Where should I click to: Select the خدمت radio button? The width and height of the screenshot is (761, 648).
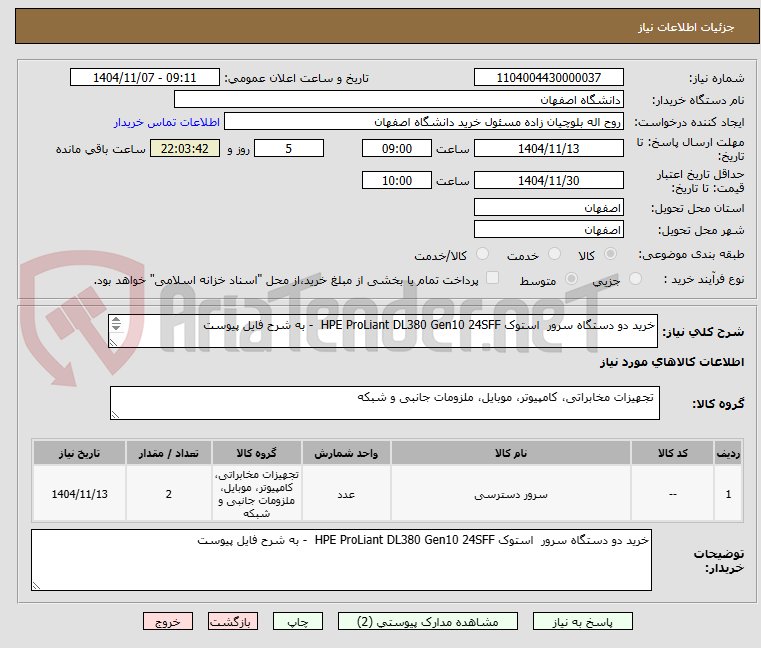coord(554,254)
